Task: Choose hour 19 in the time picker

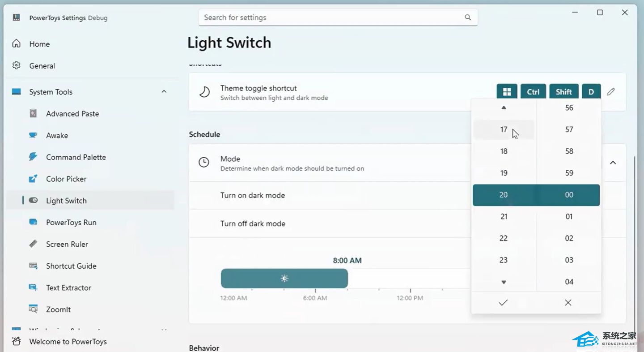Action: 504,173
